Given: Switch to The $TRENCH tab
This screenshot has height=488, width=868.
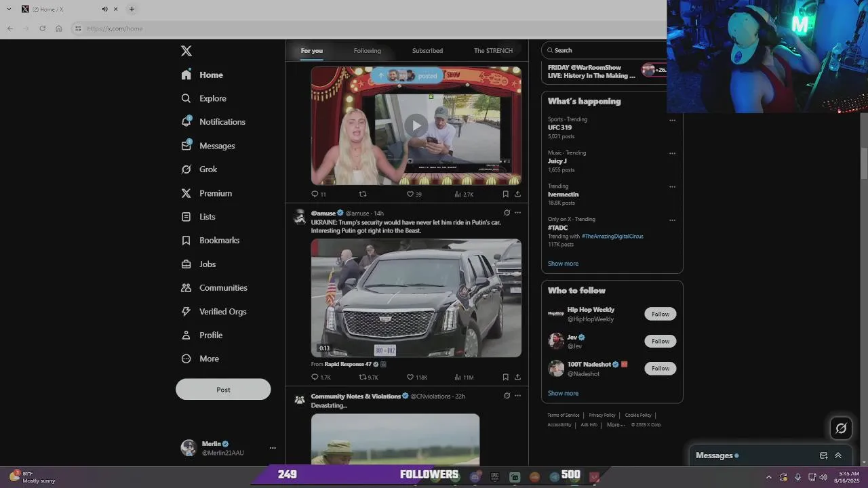Looking at the screenshot, I should [493, 51].
